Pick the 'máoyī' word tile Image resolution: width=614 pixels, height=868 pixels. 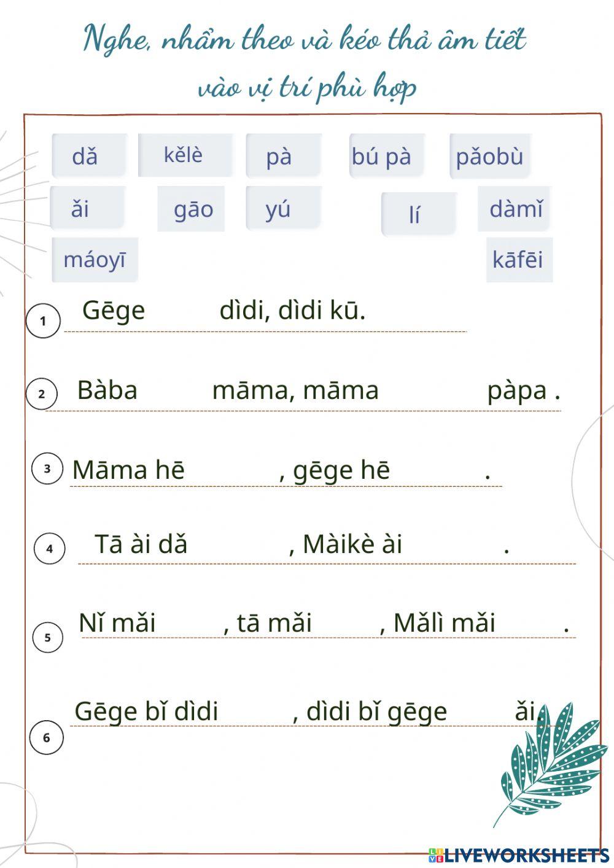[95, 259]
